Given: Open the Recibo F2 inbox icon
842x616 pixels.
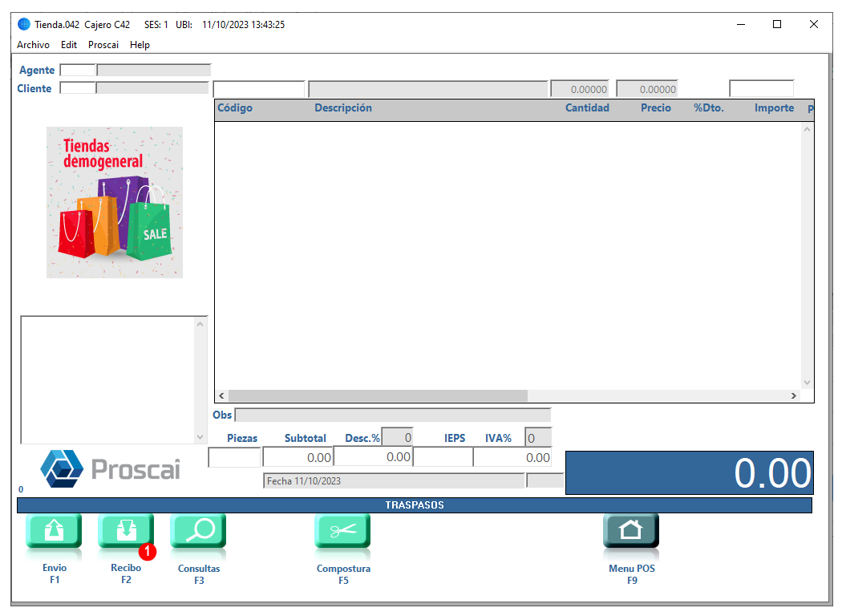Looking at the screenshot, I should coord(126,531).
